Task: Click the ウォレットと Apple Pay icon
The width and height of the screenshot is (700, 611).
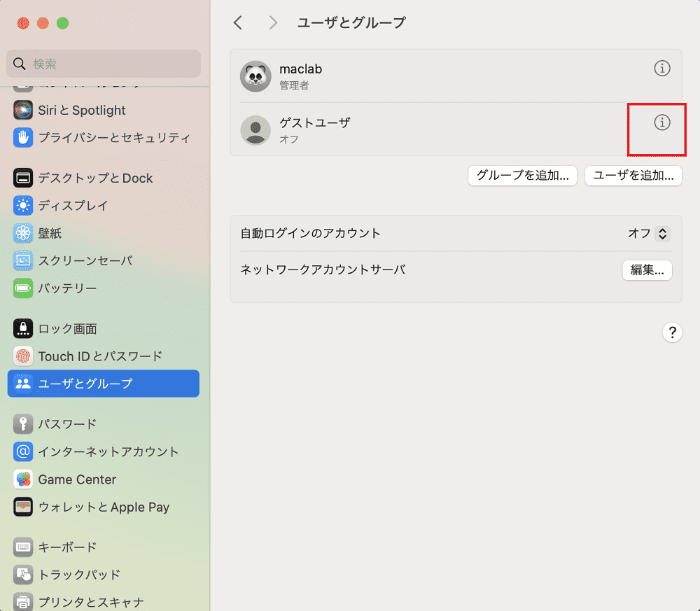Action: click(x=23, y=507)
